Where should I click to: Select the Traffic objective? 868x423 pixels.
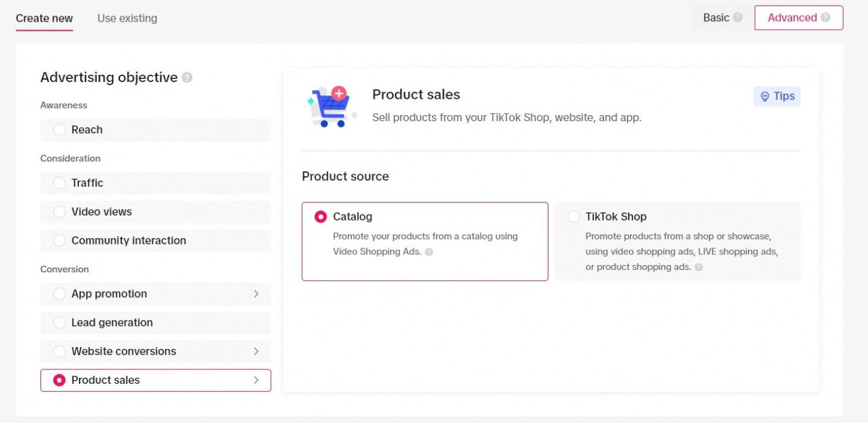(x=59, y=183)
